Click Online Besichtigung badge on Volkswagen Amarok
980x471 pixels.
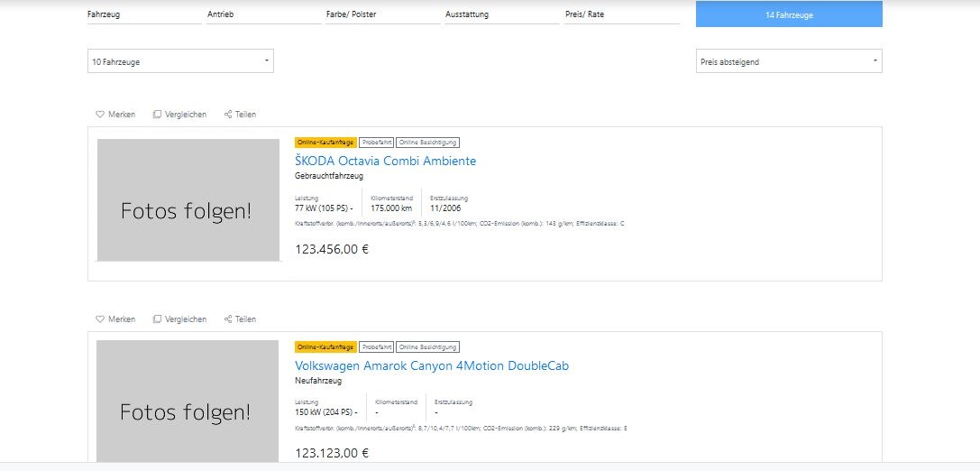click(427, 347)
